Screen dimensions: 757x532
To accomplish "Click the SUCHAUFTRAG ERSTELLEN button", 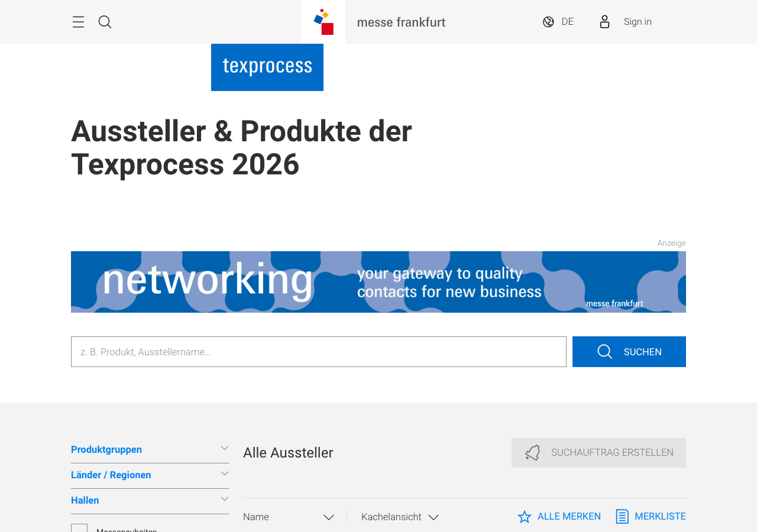I will (x=599, y=453).
